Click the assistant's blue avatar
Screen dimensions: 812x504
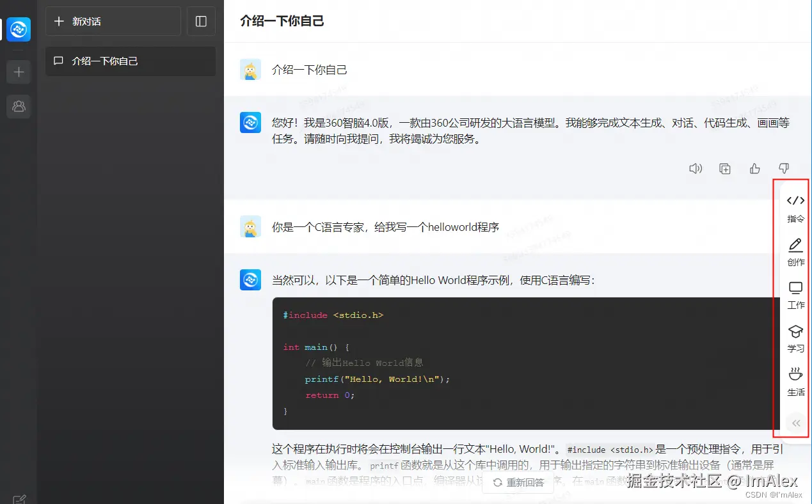coord(250,122)
